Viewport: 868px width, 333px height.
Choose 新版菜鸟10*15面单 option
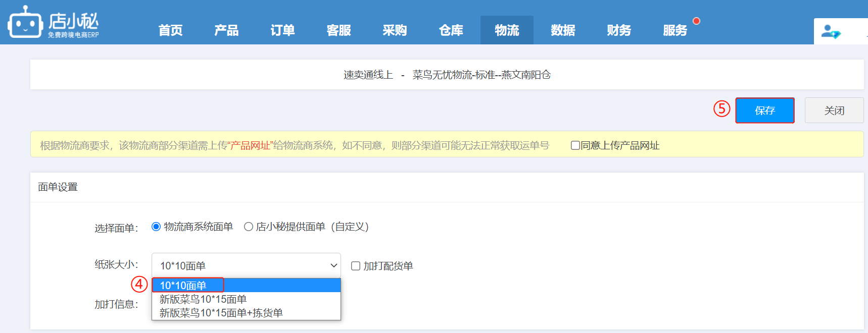pyautogui.click(x=246, y=299)
